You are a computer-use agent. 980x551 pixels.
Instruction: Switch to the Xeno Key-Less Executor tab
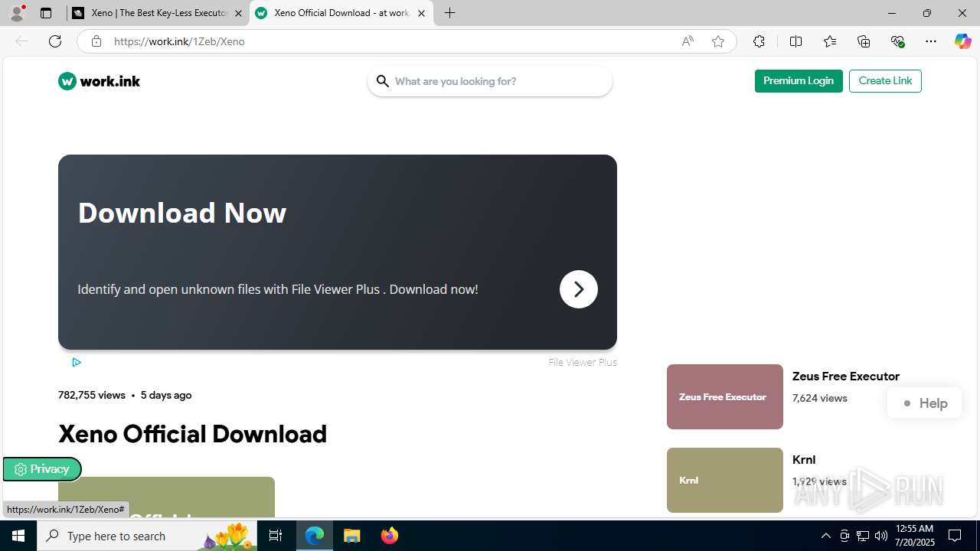(x=158, y=13)
